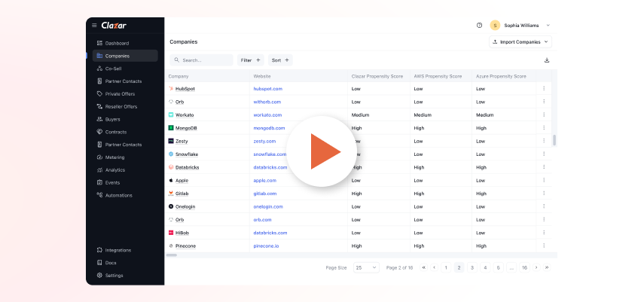The height and width of the screenshot is (302, 644).
Task: Click the HubSpot company name
Action: (x=185, y=89)
